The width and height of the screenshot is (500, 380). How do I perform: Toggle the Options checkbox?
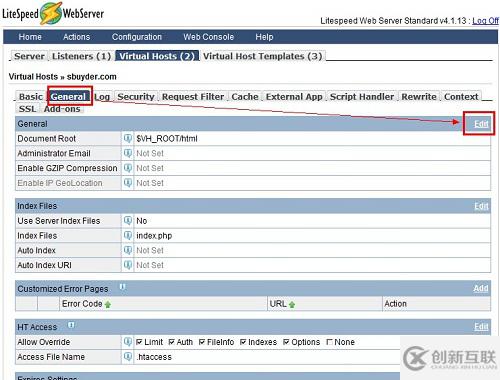(x=286, y=342)
